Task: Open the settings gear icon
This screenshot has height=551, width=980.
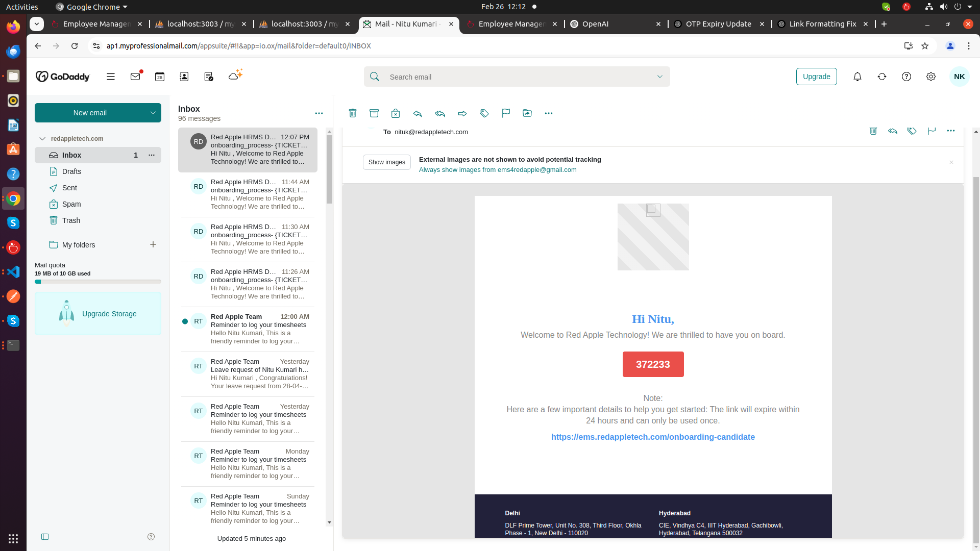Action: pos(931,77)
